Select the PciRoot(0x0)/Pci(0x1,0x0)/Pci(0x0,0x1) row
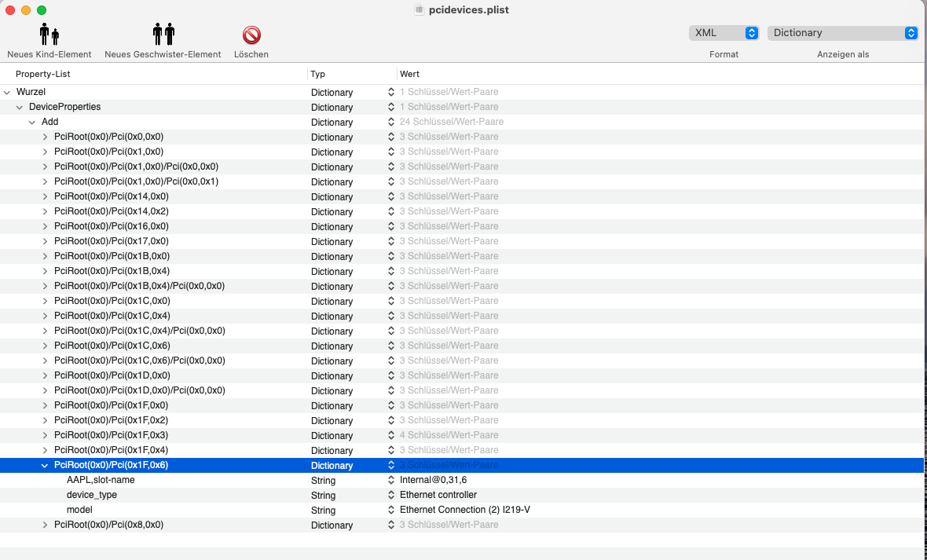This screenshot has width=927, height=560. pos(462,181)
